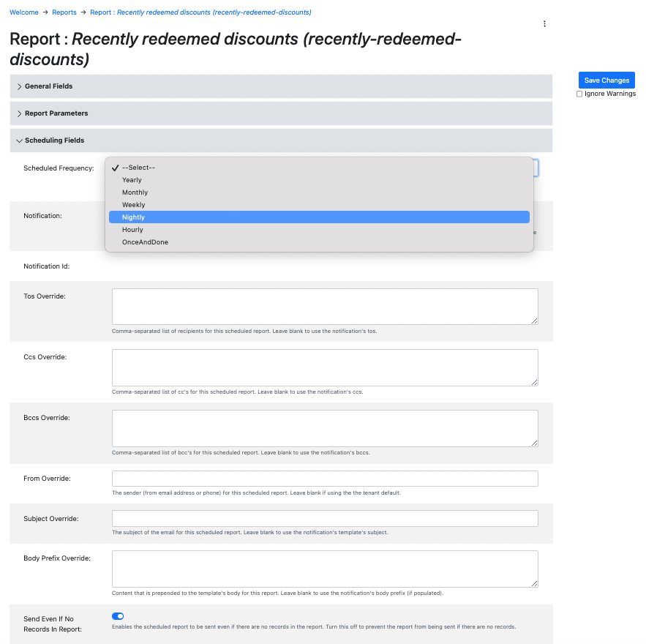This screenshot has width=646, height=644.
Task: Click the Recently redeemed discounts breadcrumb link
Action: click(200, 12)
